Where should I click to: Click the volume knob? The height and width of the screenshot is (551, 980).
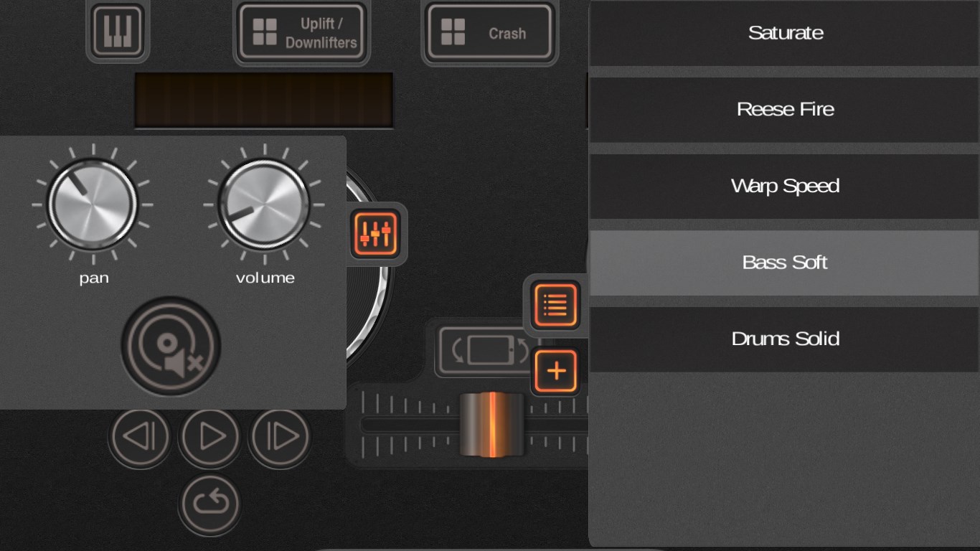click(x=264, y=203)
